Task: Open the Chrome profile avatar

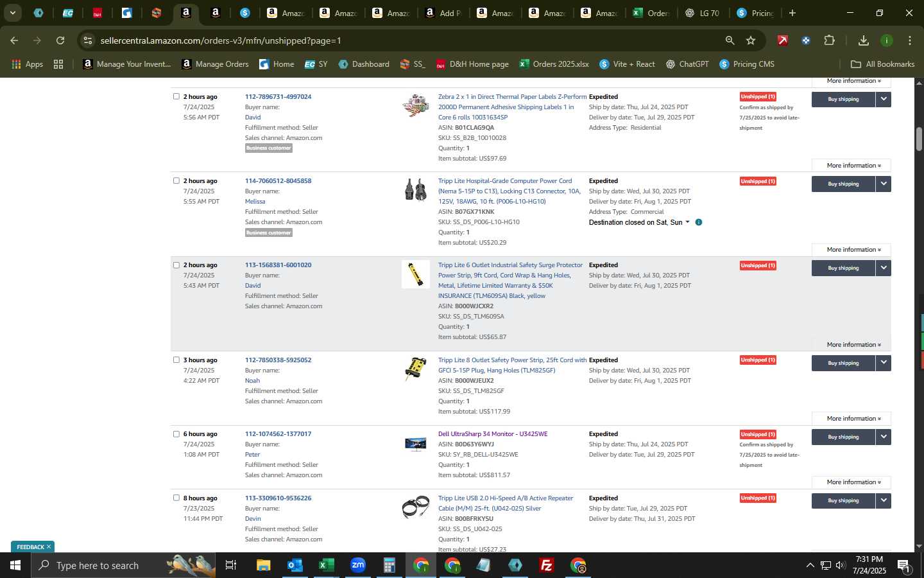Action: (x=887, y=40)
